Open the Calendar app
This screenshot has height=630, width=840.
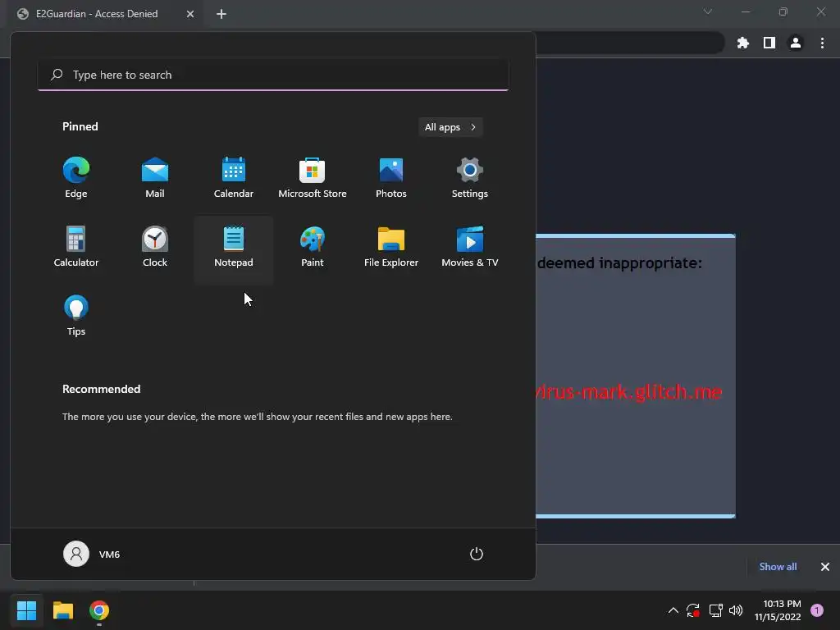(234, 178)
